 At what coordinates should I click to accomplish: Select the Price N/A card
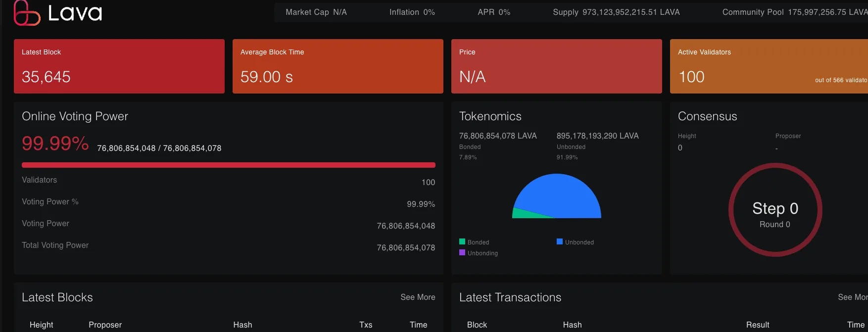[557, 66]
